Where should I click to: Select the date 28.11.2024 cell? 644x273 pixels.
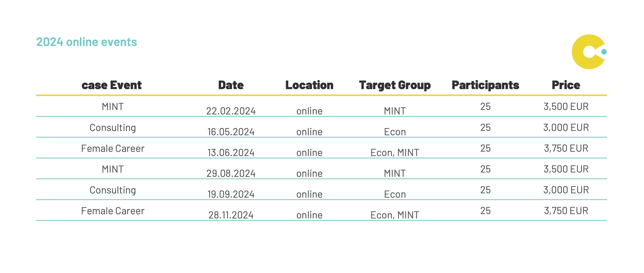coord(231,215)
